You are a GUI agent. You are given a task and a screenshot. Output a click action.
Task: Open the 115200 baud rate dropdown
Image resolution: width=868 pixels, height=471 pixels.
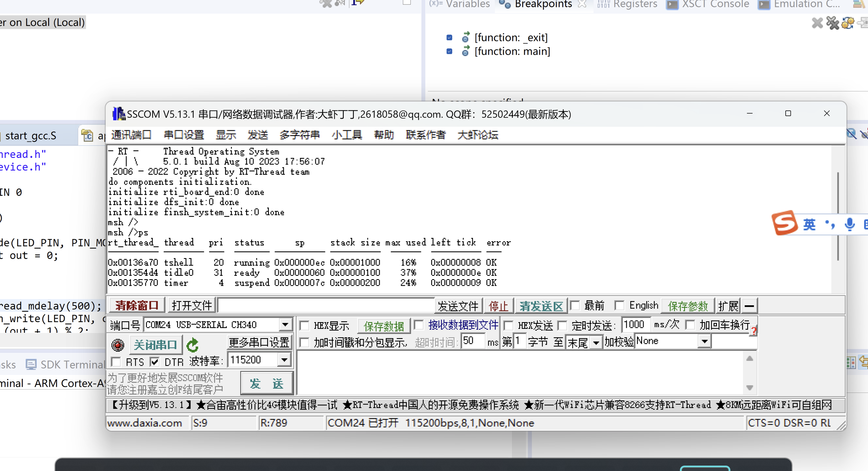(284, 360)
